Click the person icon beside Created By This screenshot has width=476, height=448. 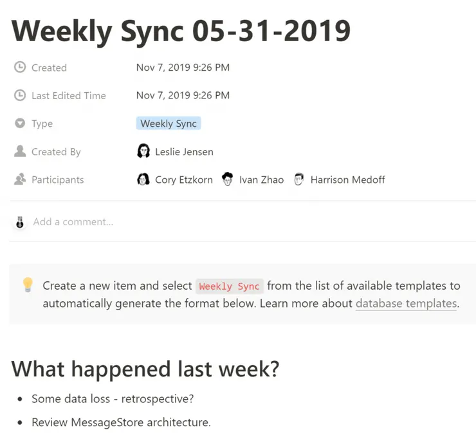pyautogui.click(x=20, y=152)
